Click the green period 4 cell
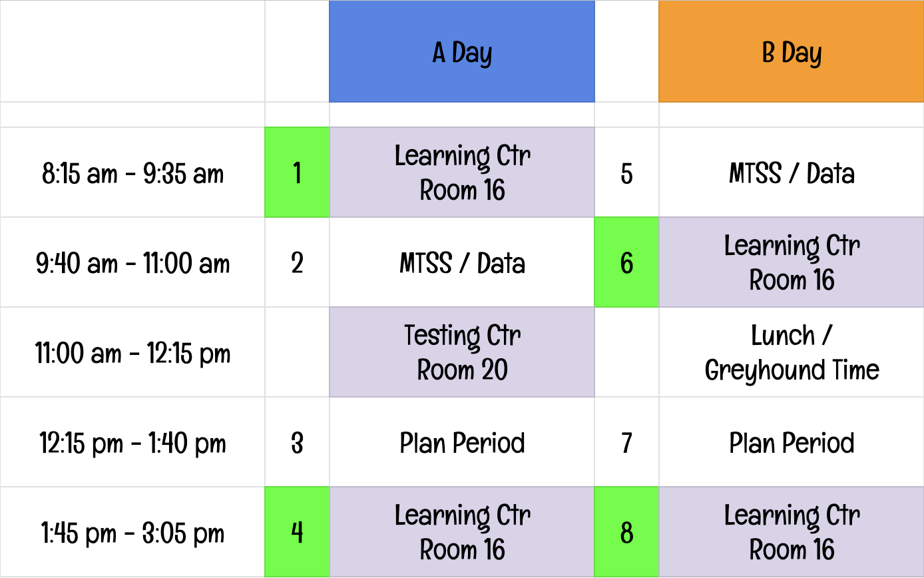The height and width of the screenshot is (578, 924). pos(297,532)
